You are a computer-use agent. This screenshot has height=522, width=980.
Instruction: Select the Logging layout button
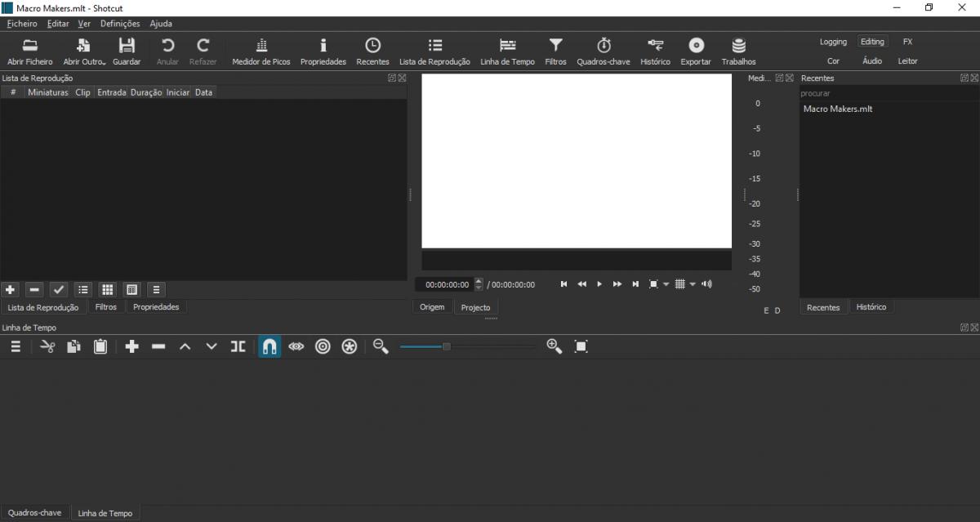pyautogui.click(x=833, y=42)
